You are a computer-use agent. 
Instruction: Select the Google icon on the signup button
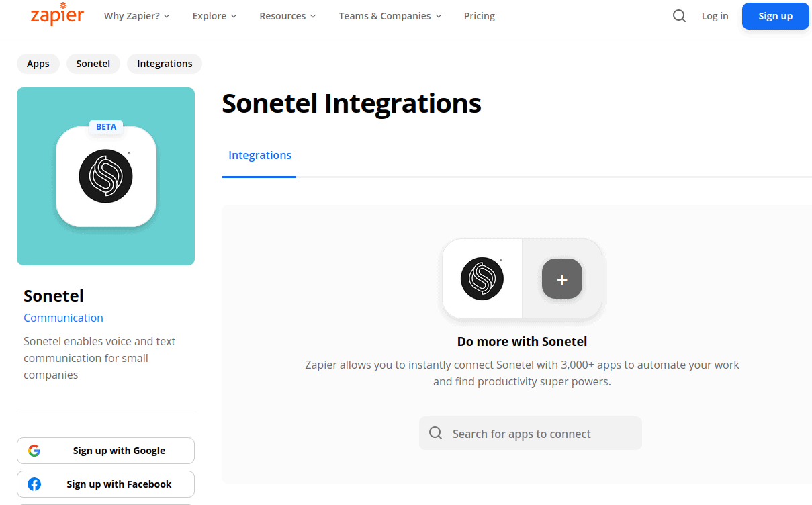[x=34, y=450]
